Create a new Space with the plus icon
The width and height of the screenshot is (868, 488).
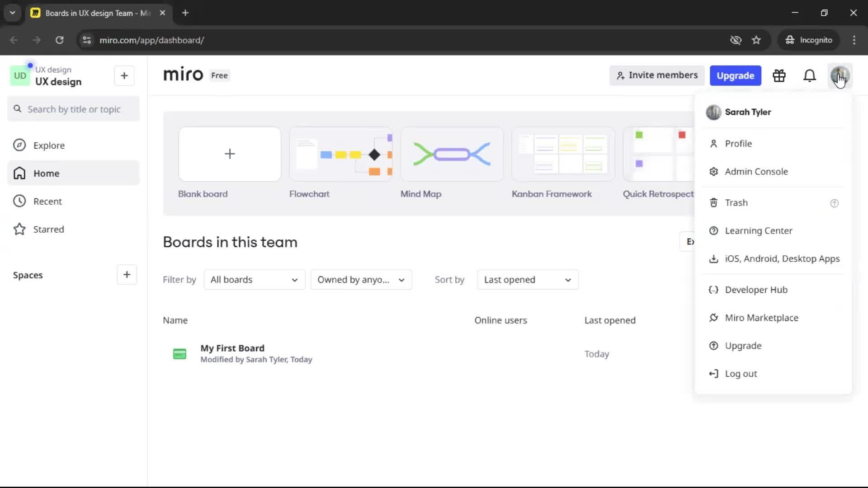pos(127,275)
